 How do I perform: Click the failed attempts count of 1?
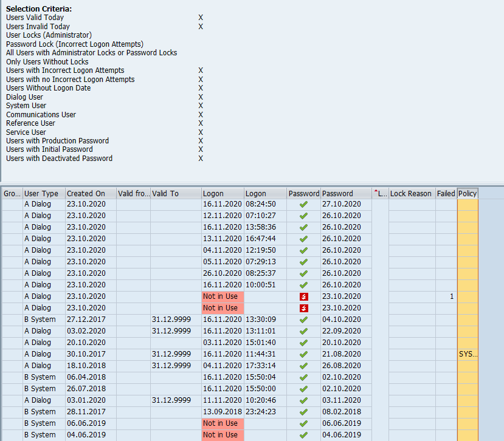pos(451,296)
